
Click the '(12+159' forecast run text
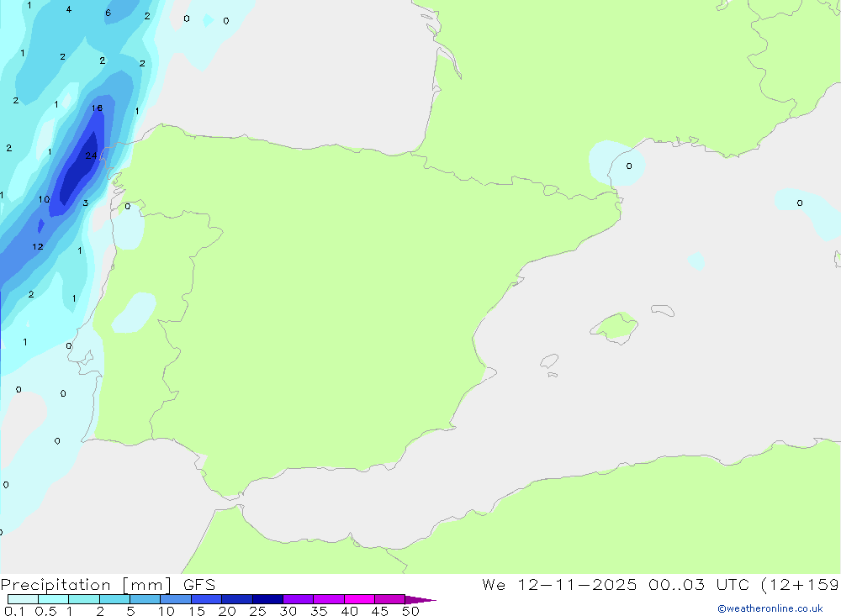801,584
